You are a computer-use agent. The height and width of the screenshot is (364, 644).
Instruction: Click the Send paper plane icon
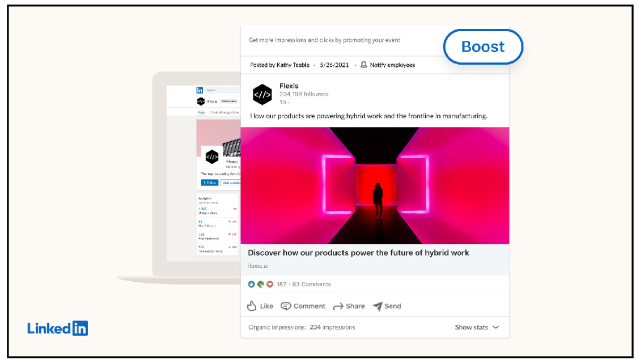378,306
